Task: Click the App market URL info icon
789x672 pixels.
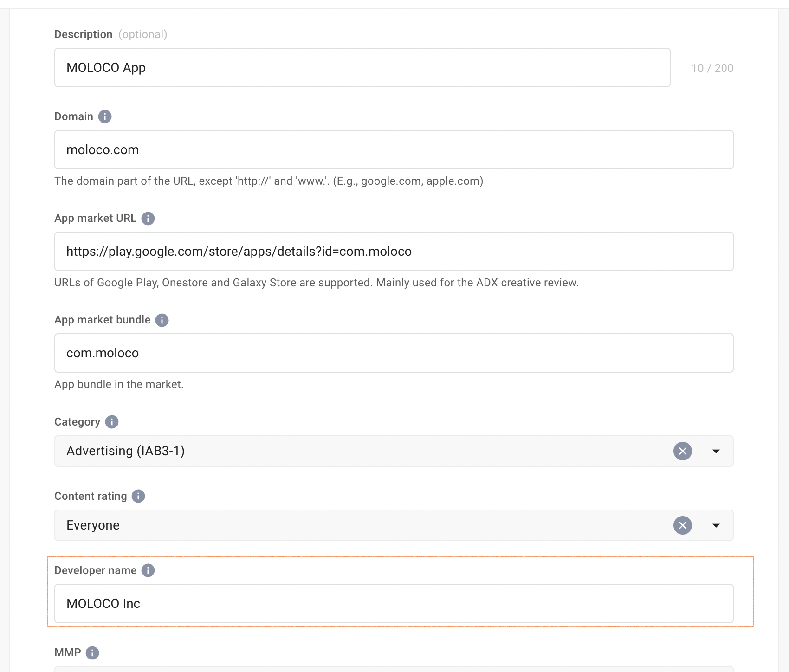Action: point(148,218)
